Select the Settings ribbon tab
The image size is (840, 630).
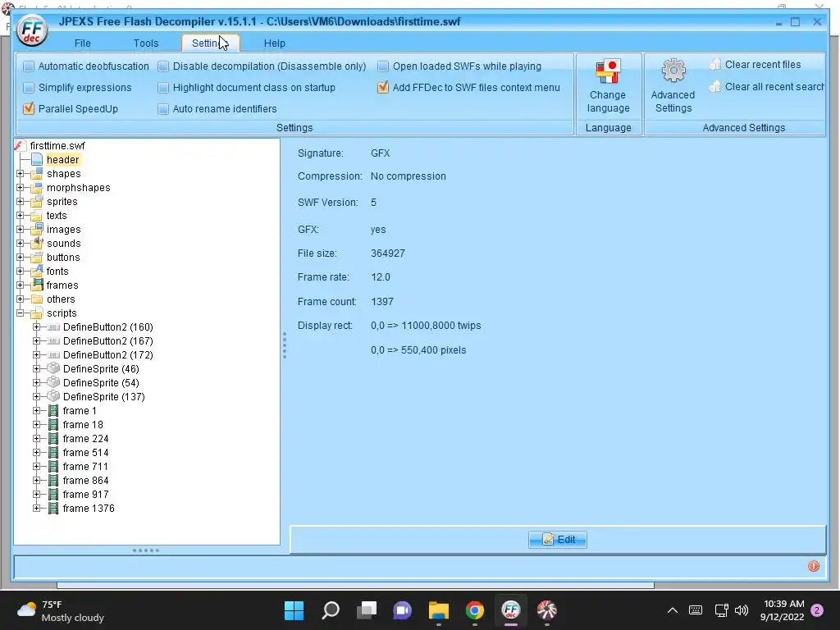(211, 43)
